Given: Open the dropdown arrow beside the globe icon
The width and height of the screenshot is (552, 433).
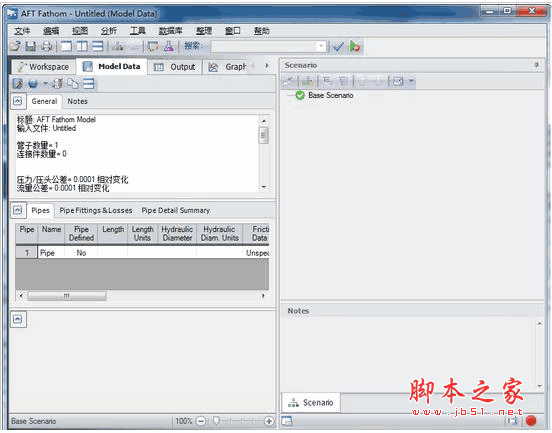Looking at the screenshot, I should (45, 84).
